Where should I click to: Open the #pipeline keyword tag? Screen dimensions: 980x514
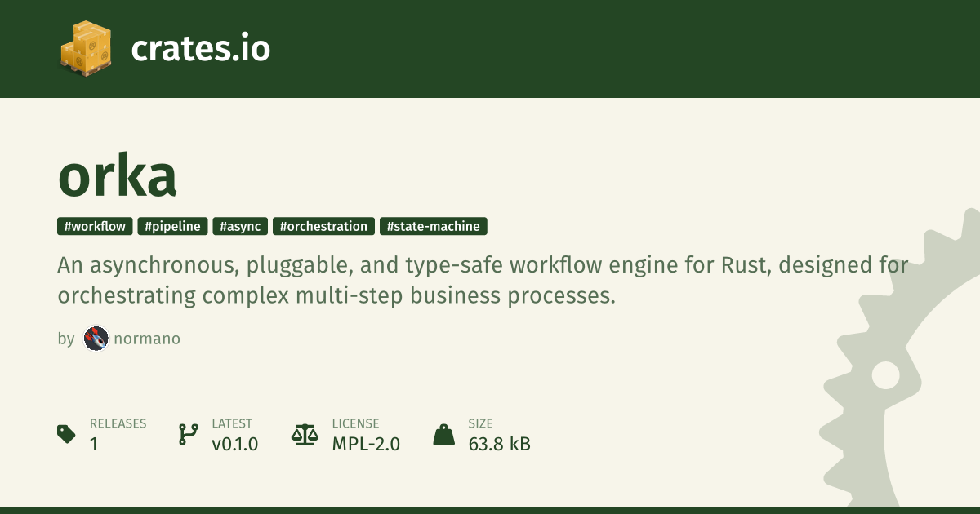[172, 227]
